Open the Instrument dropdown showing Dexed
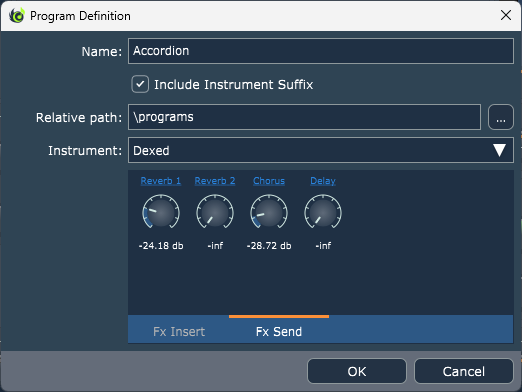Image resolution: width=522 pixels, height=392 pixels. click(321, 150)
